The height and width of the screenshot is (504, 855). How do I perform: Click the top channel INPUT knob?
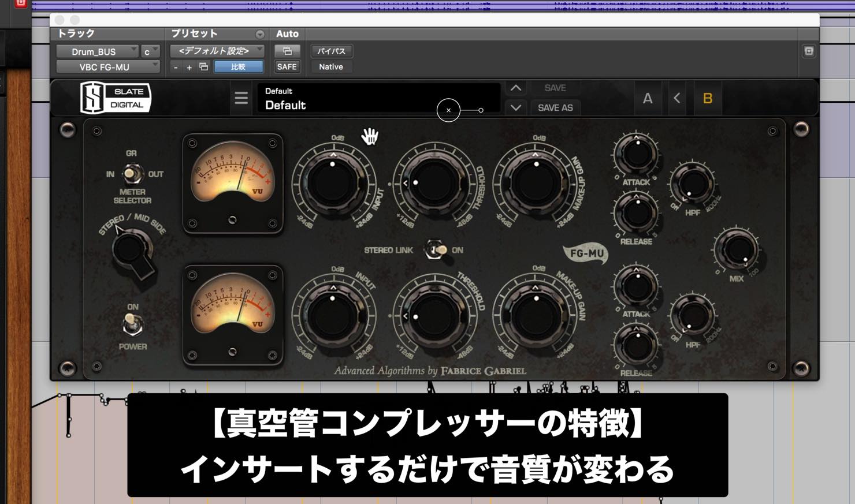[333, 182]
